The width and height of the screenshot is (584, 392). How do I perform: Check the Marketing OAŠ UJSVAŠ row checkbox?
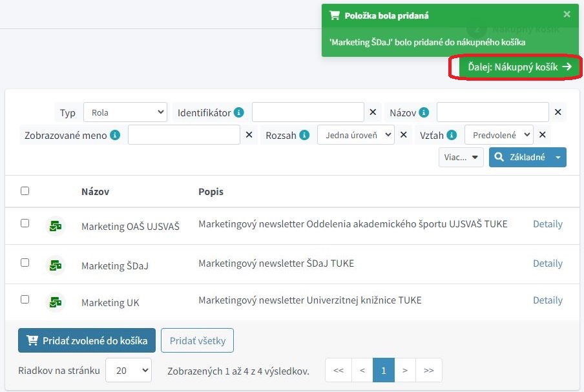(x=25, y=223)
